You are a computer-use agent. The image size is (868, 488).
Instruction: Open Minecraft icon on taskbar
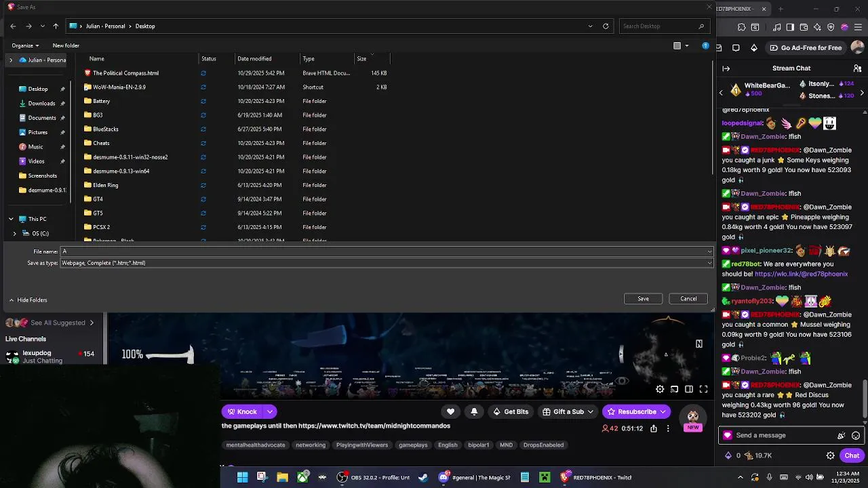pos(545,477)
